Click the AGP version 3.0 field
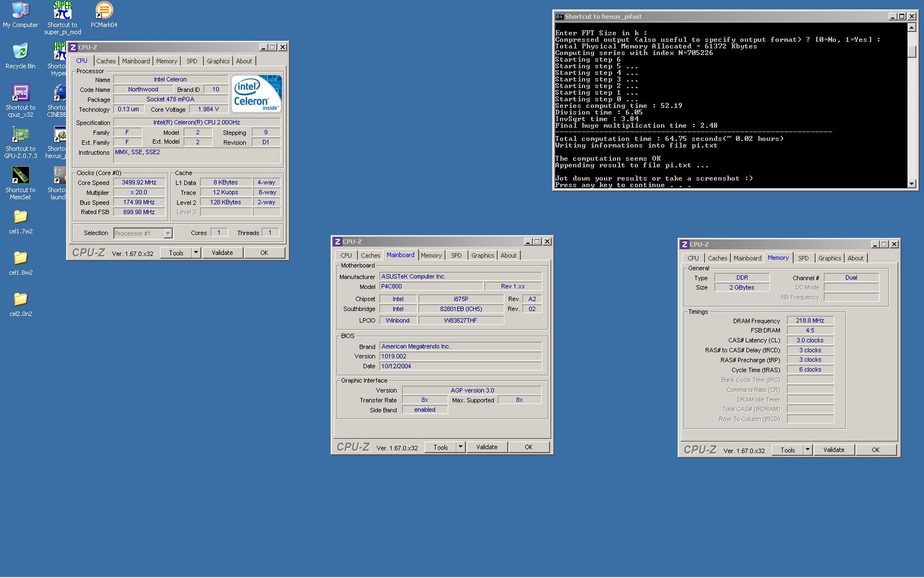This screenshot has height=578, width=924. pyautogui.click(x=472, y=390)
